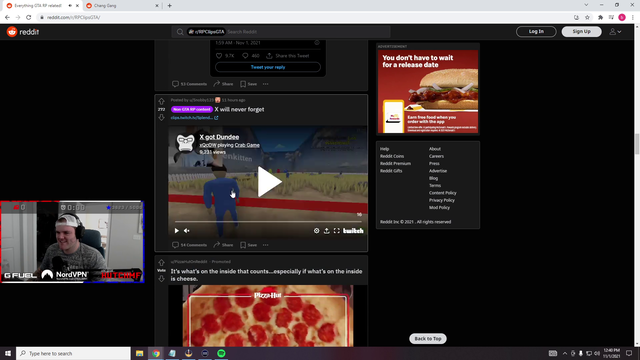Click the Twitch player share icon
The width and height of the screenshot is (640, 360).
click(x=327, y=231)
